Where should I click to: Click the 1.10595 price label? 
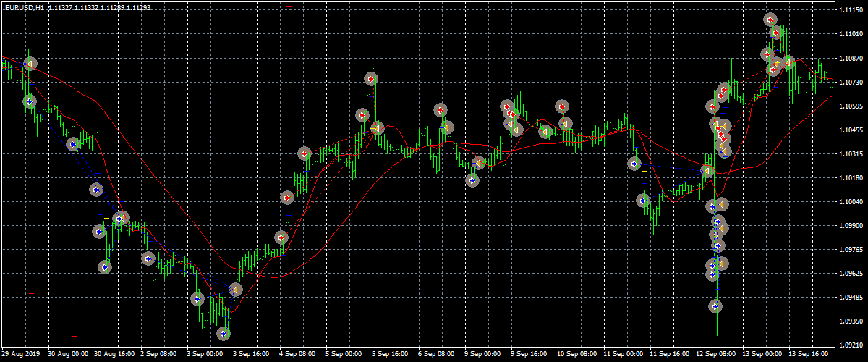coord(851,106)
